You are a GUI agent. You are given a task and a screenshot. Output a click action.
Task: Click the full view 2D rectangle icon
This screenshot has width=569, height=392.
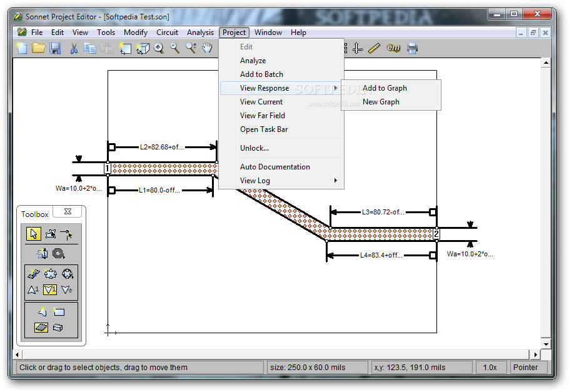point(124,48)
